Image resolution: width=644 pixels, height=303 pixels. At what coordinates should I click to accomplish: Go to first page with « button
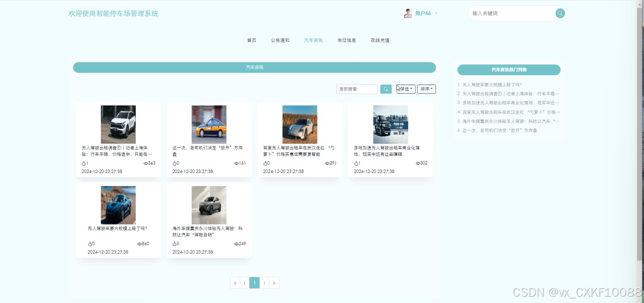235,283
